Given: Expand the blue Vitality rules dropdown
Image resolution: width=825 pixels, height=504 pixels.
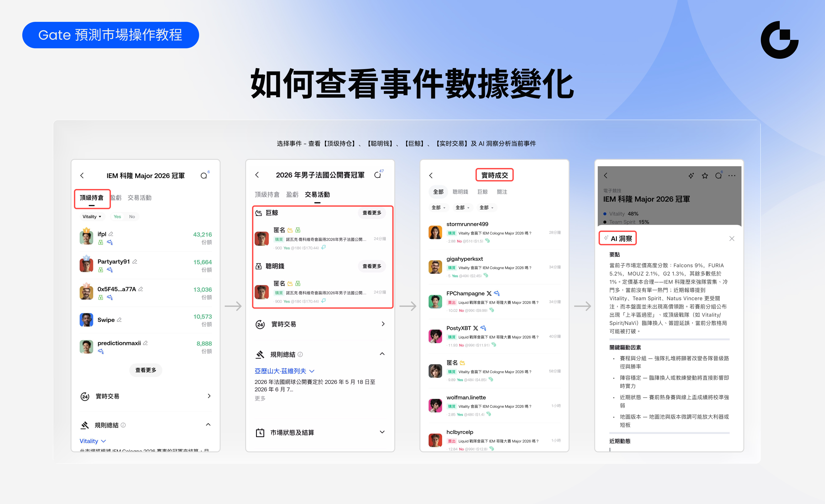Looking at the screenshot, I should click(93, 441).
